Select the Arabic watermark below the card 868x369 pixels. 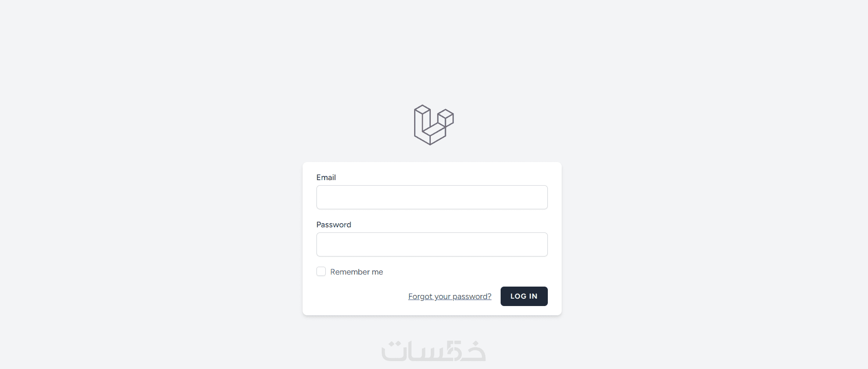coord(434,351)
